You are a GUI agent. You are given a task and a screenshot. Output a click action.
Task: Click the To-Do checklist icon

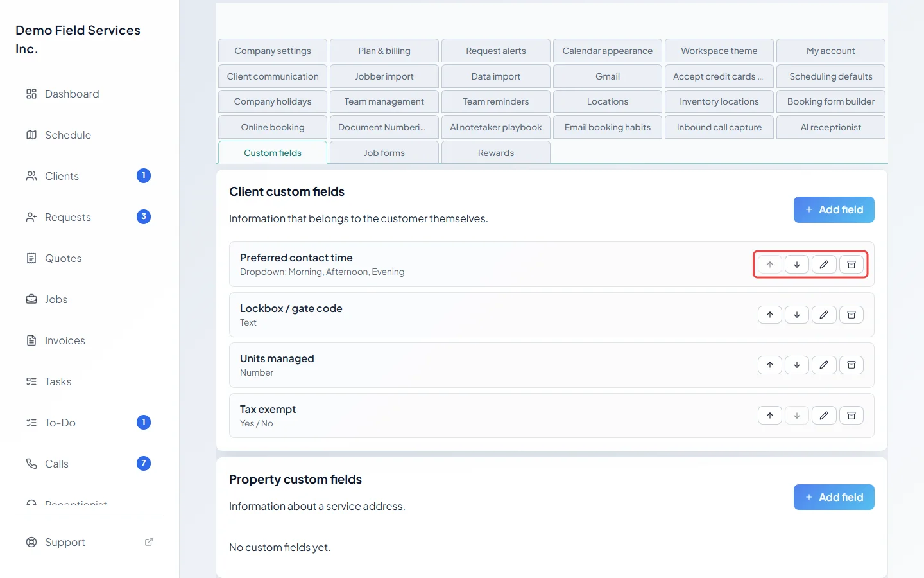point(31,423)
